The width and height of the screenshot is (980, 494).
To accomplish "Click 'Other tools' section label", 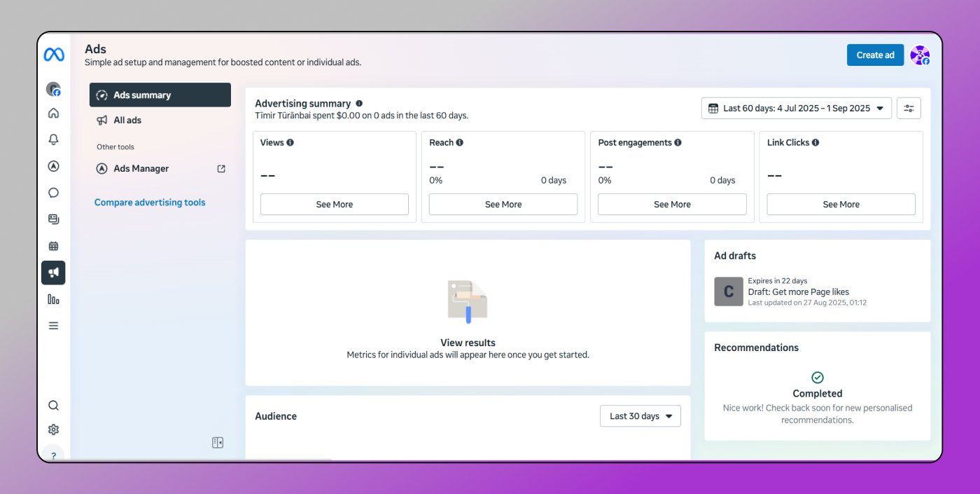I will (115, 147).
